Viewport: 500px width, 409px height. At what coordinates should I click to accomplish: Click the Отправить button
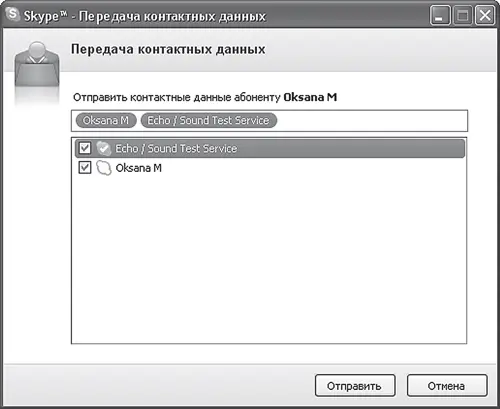355,386
